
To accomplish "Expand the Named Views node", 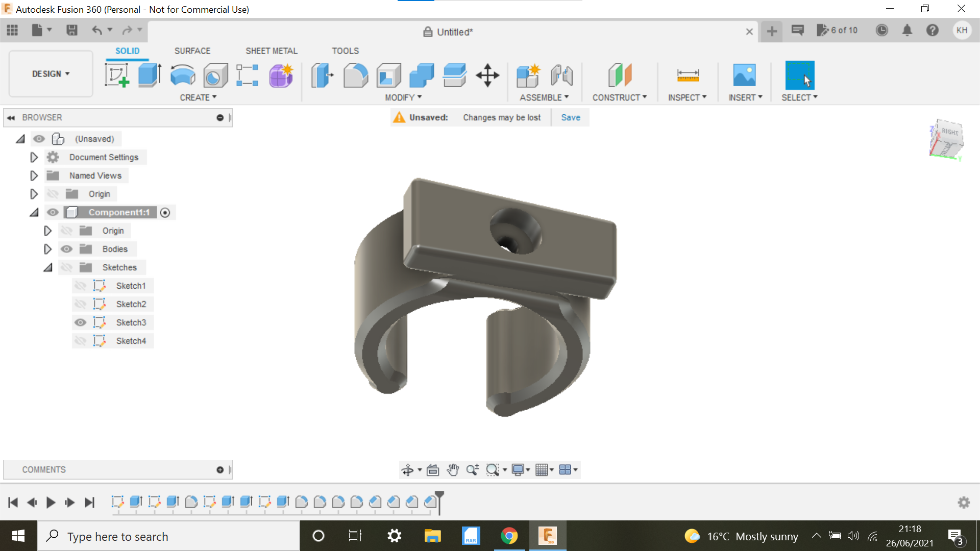I will pos(34,176).
